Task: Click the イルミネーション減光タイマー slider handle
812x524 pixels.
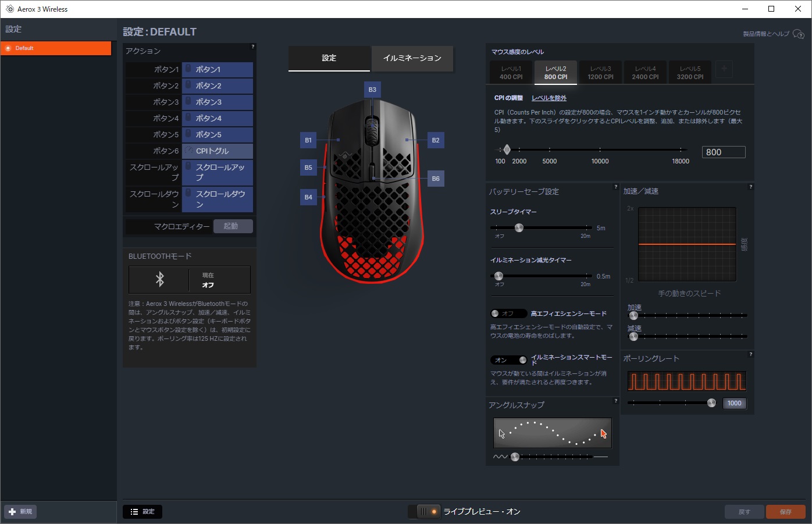Action: tap(498, 276)
